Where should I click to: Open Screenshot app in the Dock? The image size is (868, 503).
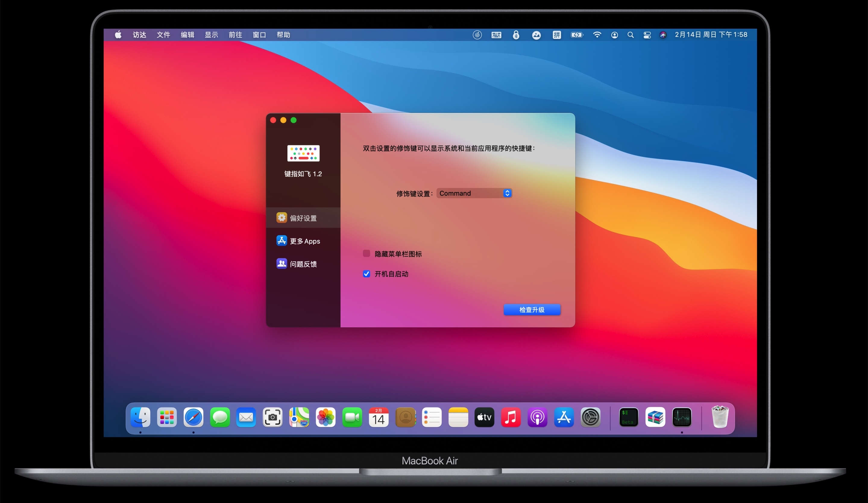click(x=272, y=417)
